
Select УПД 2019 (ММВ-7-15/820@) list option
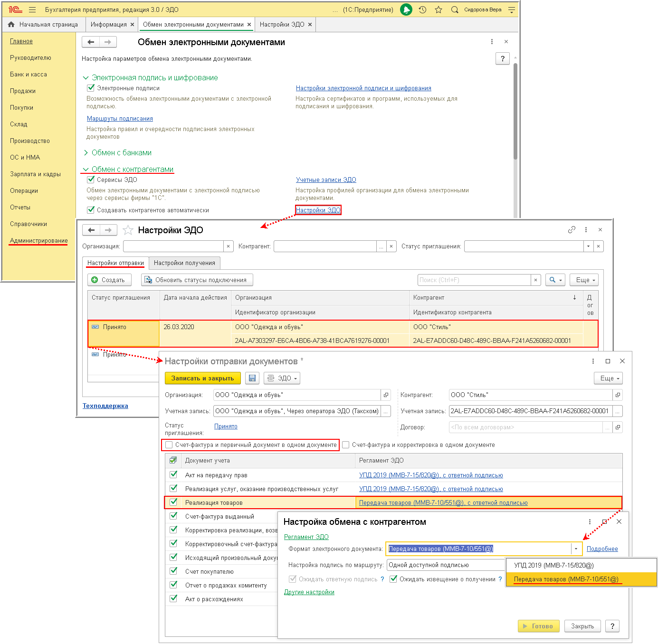582,565
